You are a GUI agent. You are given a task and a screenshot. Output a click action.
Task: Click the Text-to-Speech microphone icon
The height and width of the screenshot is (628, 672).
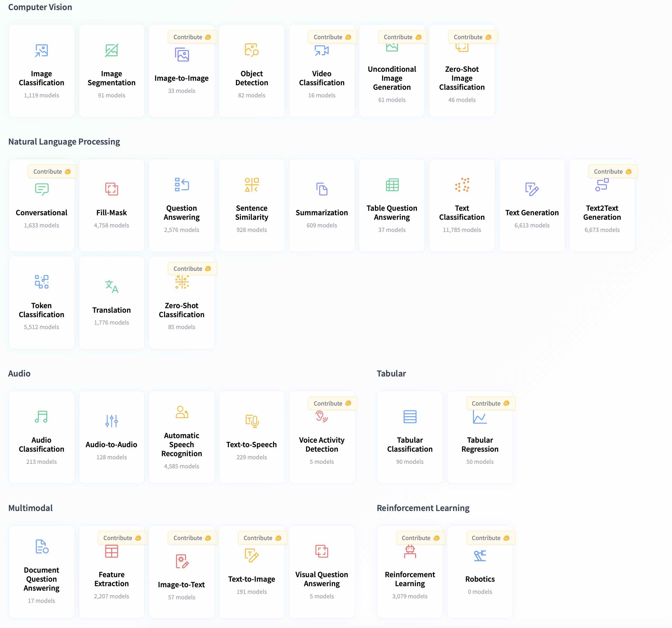[x=252, y=421]
